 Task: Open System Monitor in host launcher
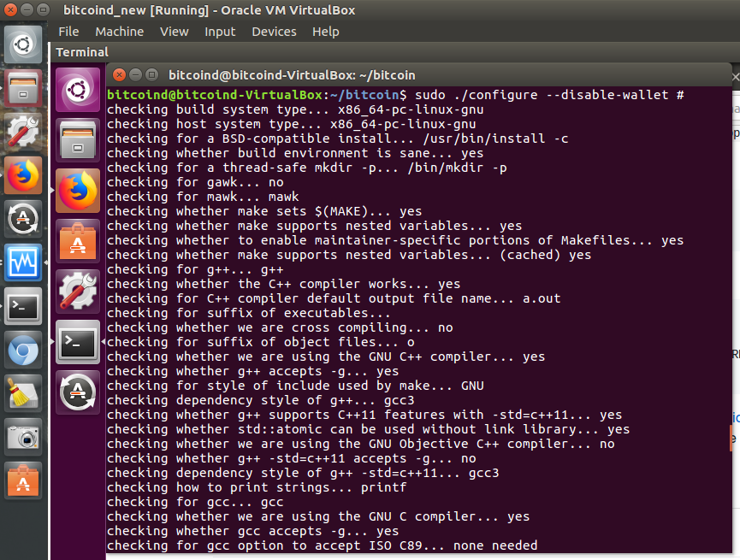[x=23, y=262]
